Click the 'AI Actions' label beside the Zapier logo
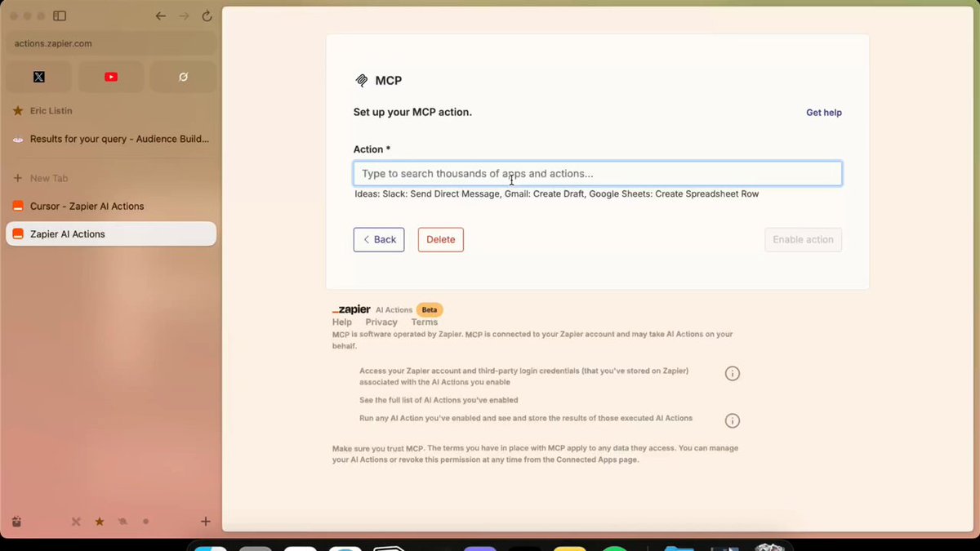This screenshot has width=980, height=551. point(394,310)
